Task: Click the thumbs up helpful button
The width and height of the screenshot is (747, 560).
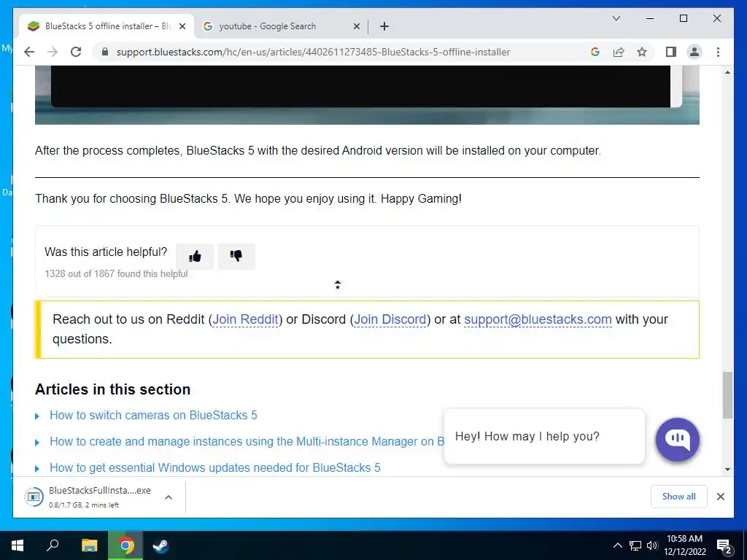Action: (195, 257)
